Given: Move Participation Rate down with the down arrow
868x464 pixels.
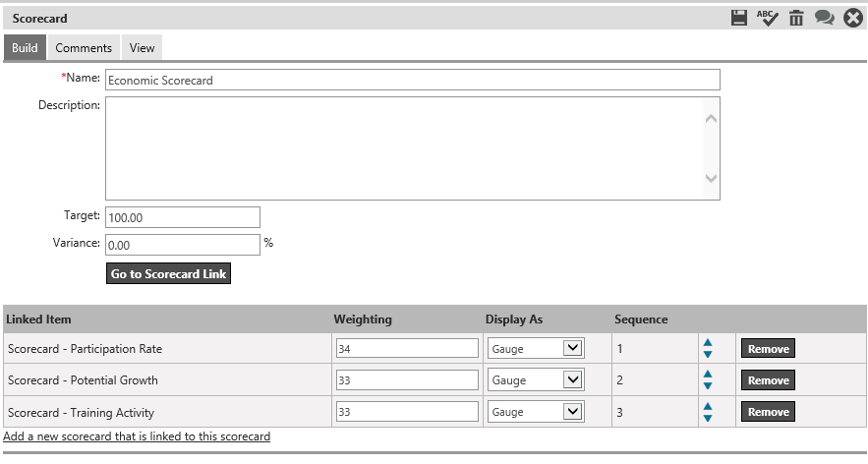Looking at the screenshot, I should 708,354.
